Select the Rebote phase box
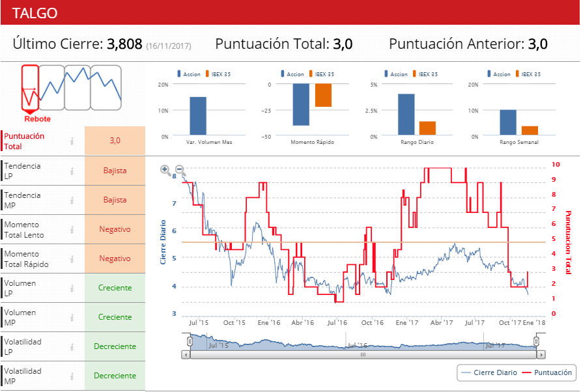581x392 pixels. 30,87
